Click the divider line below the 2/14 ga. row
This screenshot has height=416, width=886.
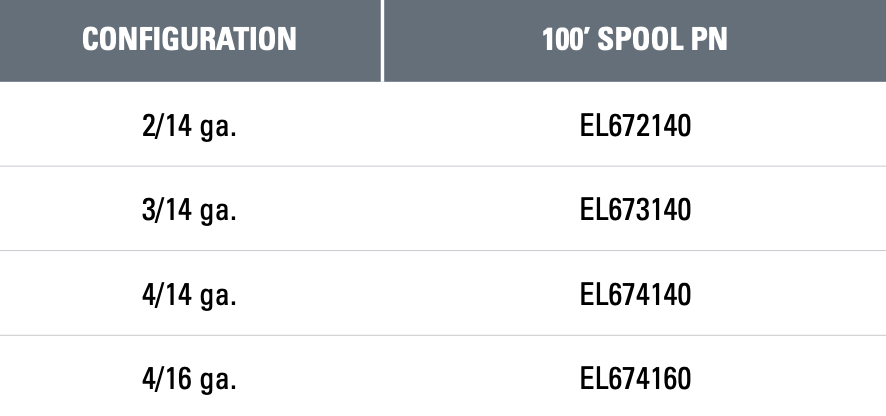(x=443, y=166)
